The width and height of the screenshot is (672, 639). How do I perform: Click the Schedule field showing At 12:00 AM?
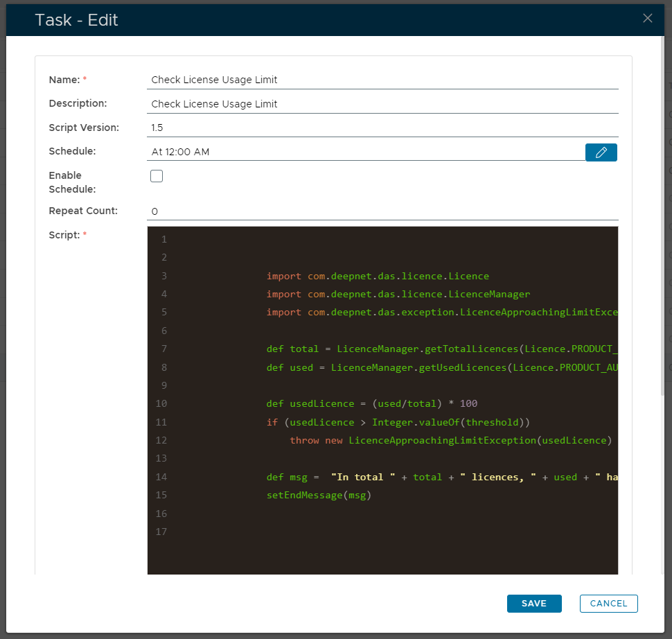[x=366, y=152]
